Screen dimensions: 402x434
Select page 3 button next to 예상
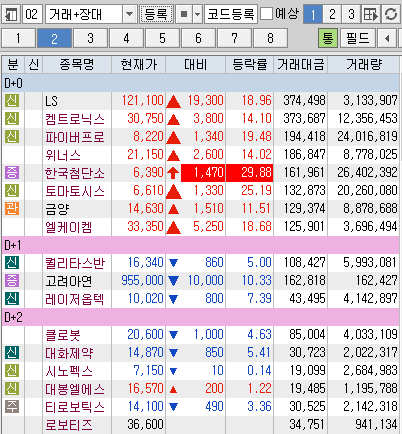click(x=351, y=14)
